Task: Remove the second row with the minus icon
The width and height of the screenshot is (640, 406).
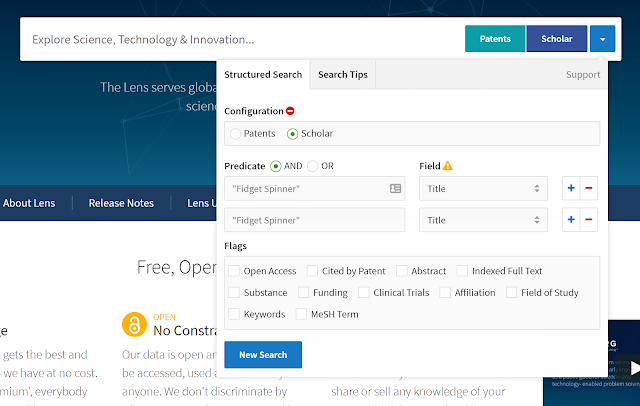Action: click(589, 220)
